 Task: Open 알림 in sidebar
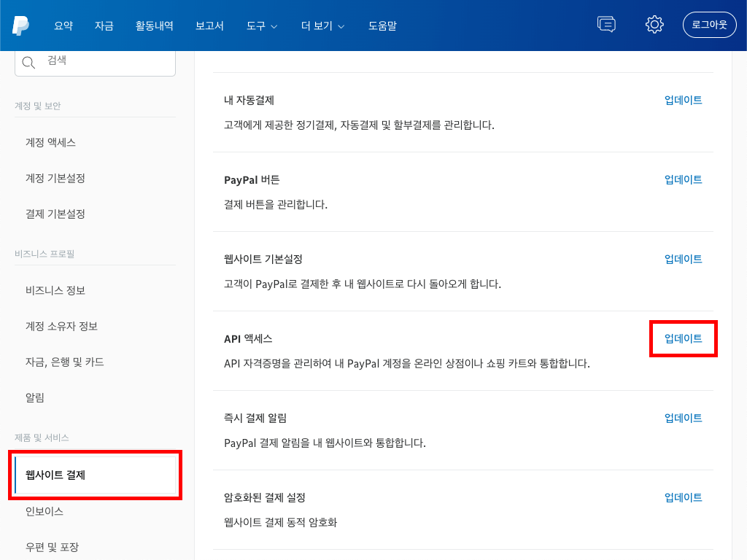[35, 397]
